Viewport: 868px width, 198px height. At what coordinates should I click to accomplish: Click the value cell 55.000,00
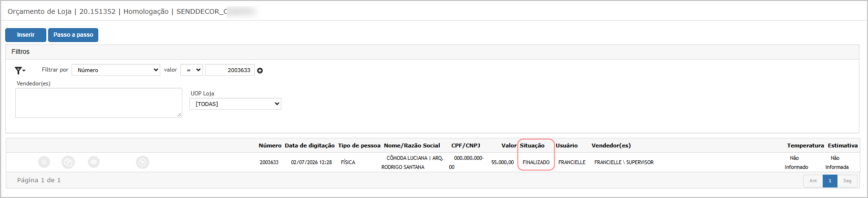(503, 162)
